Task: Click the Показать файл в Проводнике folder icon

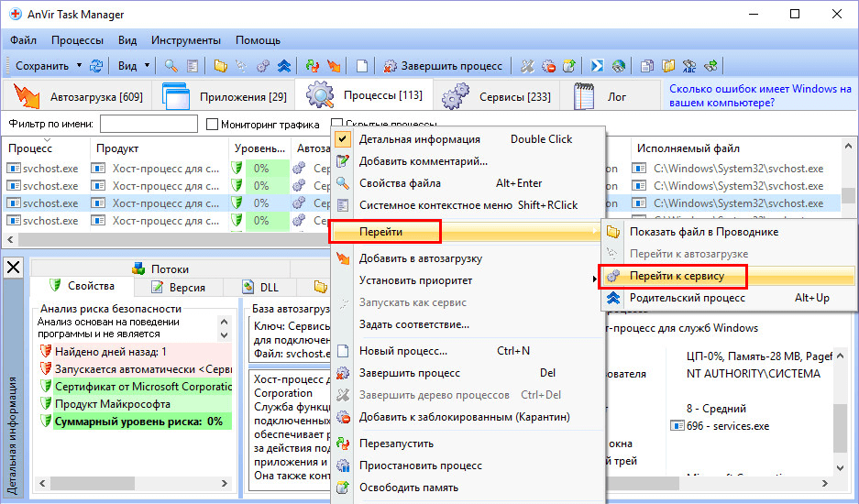Action: click(x=613, y=232)
